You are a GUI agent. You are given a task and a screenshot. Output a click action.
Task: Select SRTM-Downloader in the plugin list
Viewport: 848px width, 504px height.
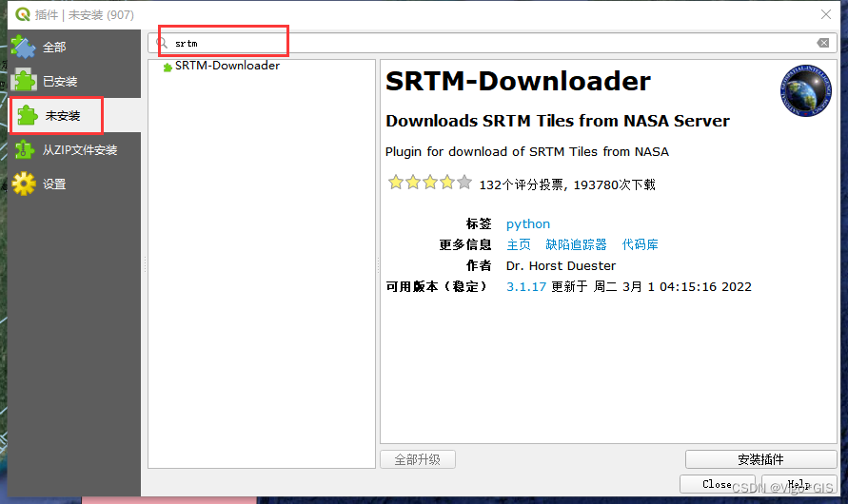pyautogui.click(x=227, y=66)
